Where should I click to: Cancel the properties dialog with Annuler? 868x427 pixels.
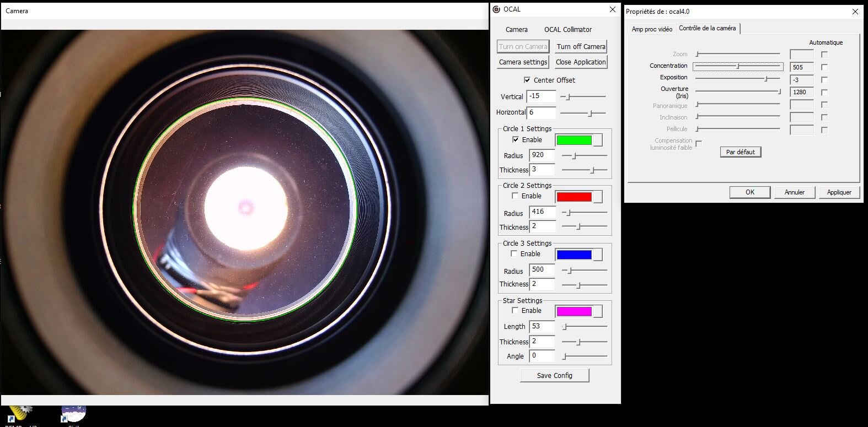(x=795, y=192)
